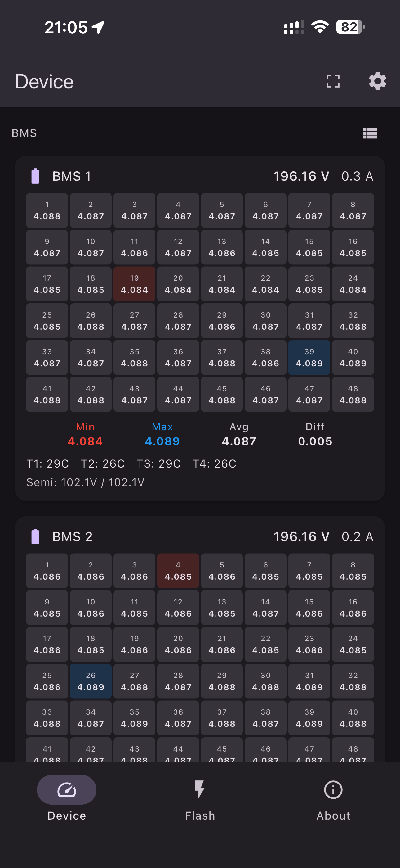
Task: Select BMS 2 cell 26 maximum voltage
Action: [x=91, y=681]
